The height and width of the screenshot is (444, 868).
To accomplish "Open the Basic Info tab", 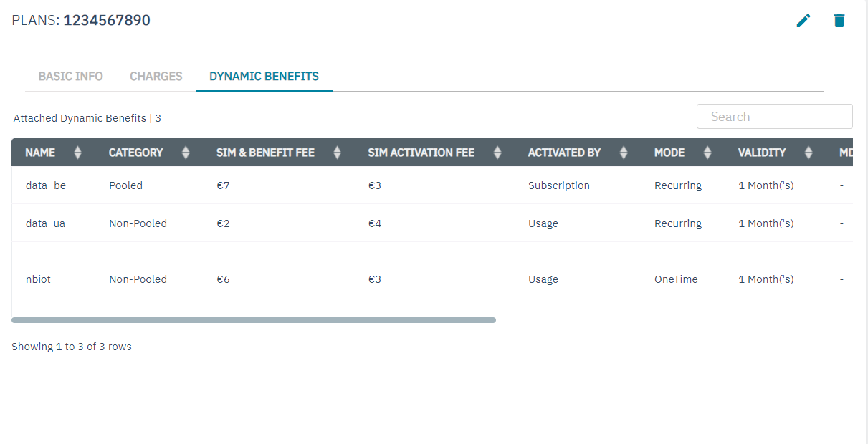I will (x=70, y=76).
